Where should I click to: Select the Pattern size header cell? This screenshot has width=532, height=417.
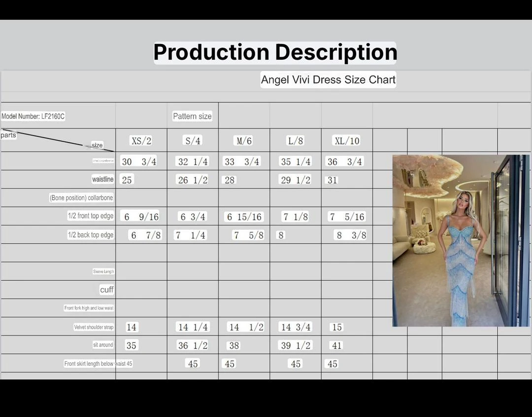(x=192, y=116)
